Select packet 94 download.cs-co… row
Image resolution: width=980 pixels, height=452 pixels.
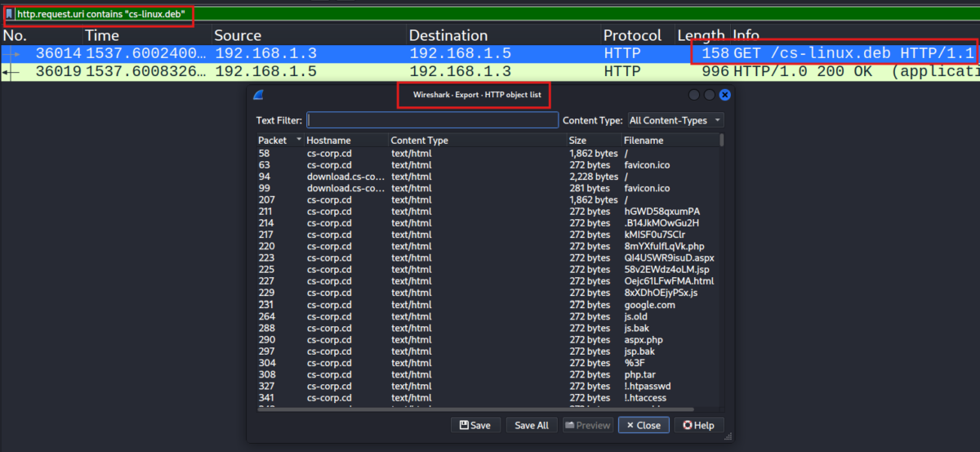coord(488,177)
